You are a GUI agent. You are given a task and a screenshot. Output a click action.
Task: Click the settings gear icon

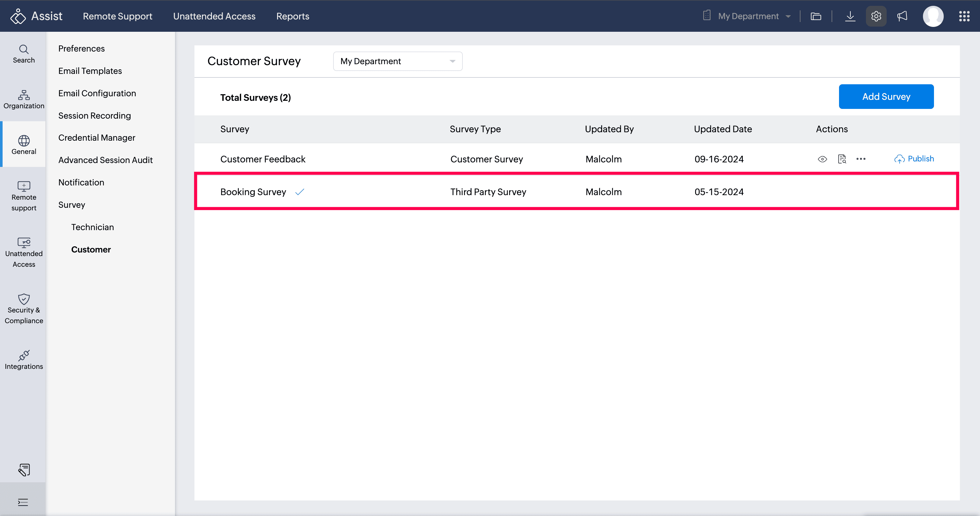pos(876,16)
